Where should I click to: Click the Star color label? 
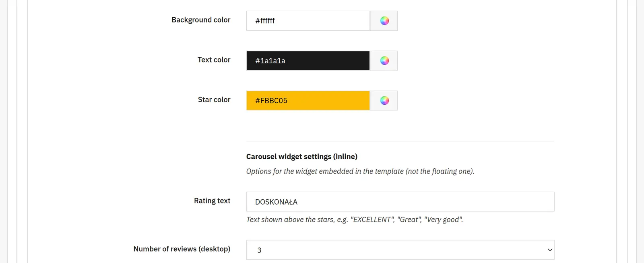[214, 99]
